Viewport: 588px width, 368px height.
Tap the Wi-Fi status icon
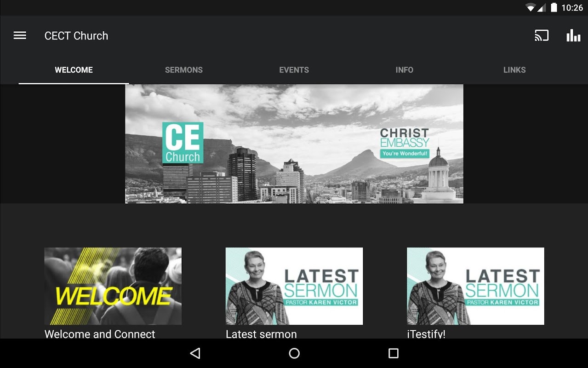pos(531,8)
